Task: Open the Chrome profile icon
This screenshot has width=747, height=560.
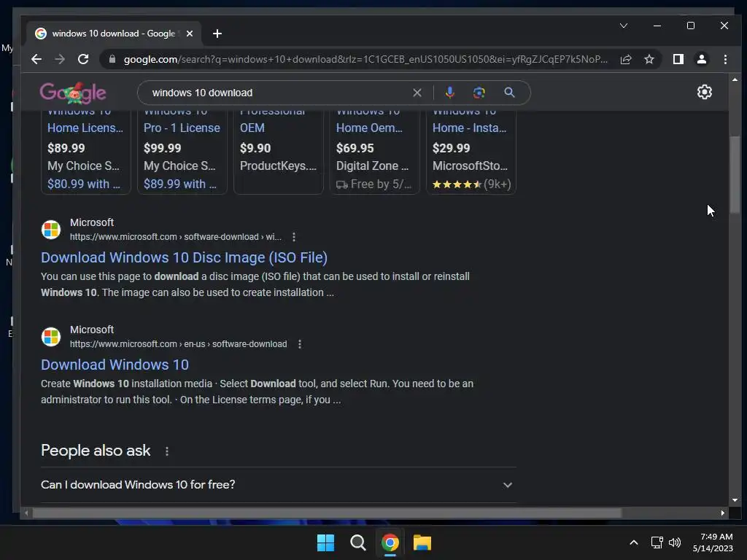Action: [701, 59]
